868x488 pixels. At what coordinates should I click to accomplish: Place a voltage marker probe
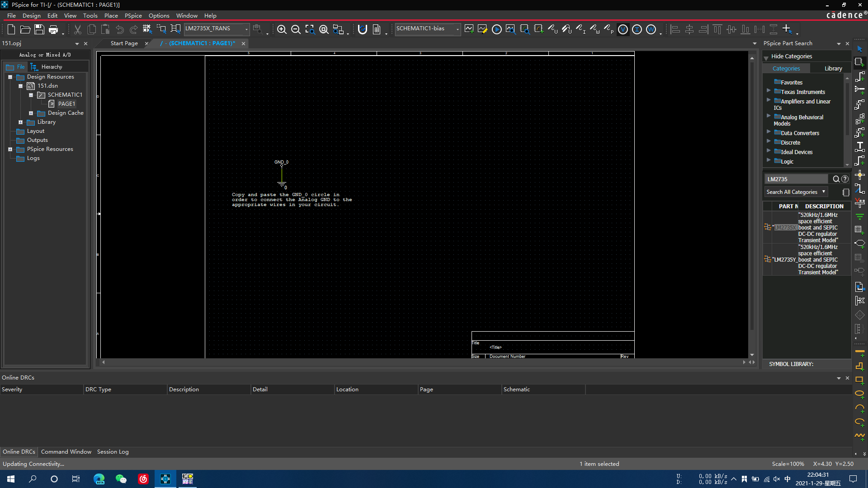[x=552, y=29]
